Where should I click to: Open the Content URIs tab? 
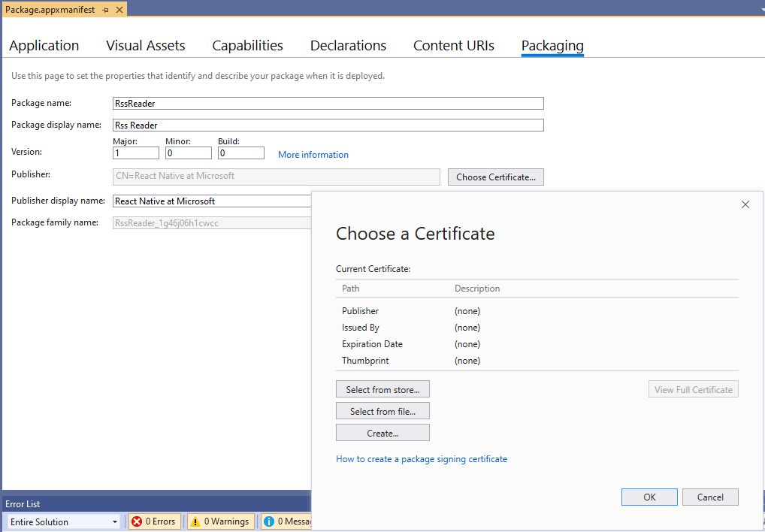pyautogui.click(x=453, y=45)
